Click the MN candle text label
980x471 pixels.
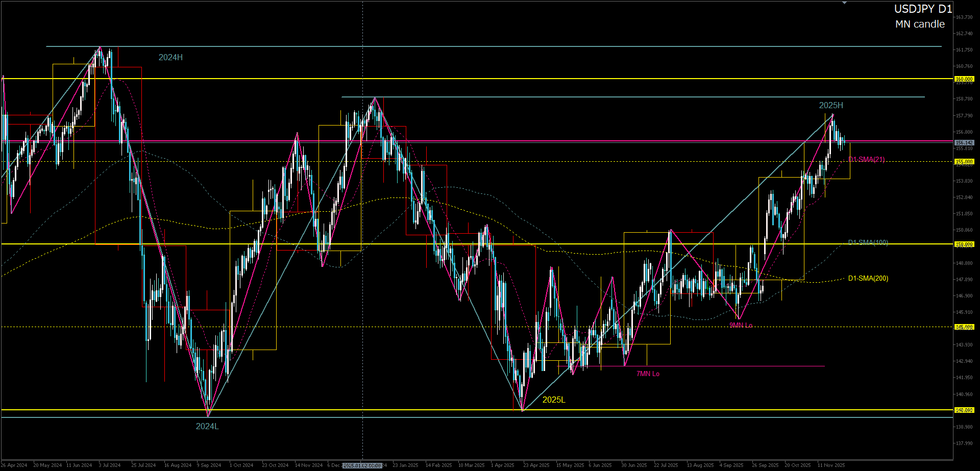coord(920,24)
